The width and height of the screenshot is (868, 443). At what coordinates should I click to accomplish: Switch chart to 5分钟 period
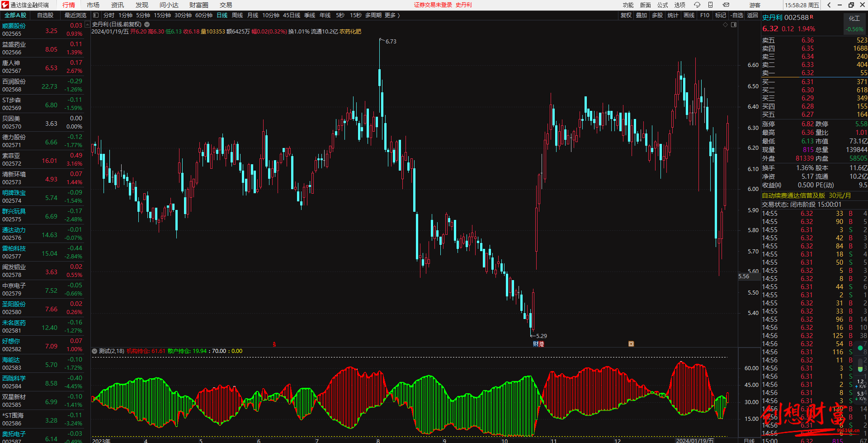pos(143,15)
